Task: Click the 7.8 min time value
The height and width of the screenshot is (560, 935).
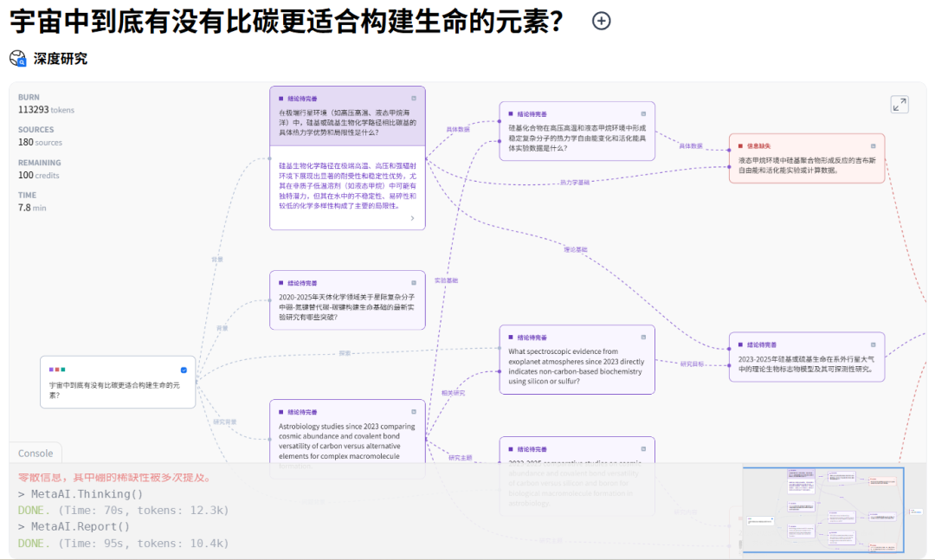Action: (x=32, y=208)
